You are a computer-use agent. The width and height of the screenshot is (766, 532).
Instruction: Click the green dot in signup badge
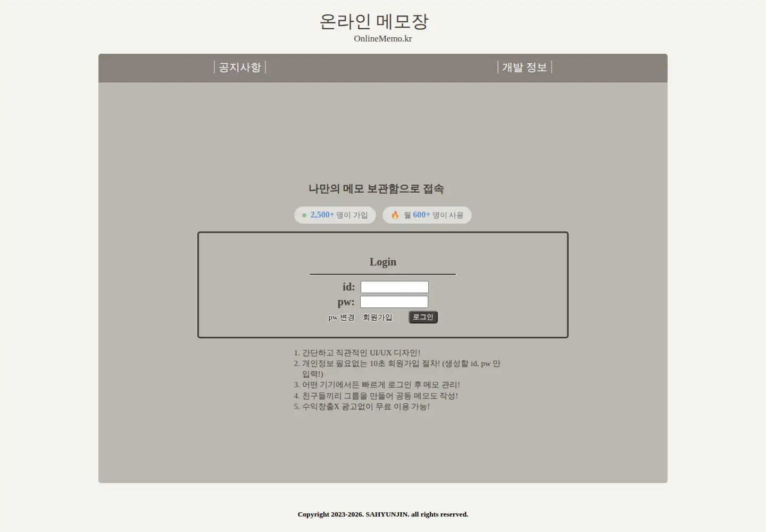(304, 215)
